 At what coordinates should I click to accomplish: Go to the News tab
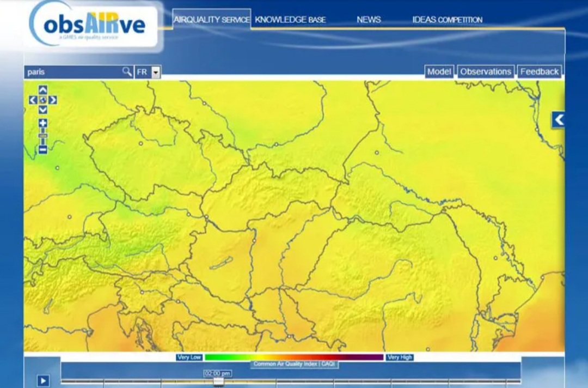tap(369, 20)
